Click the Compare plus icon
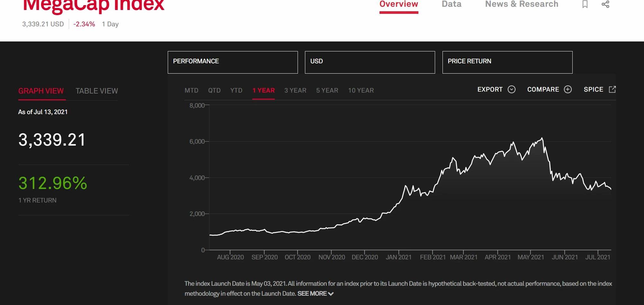 tap(568, 89)
